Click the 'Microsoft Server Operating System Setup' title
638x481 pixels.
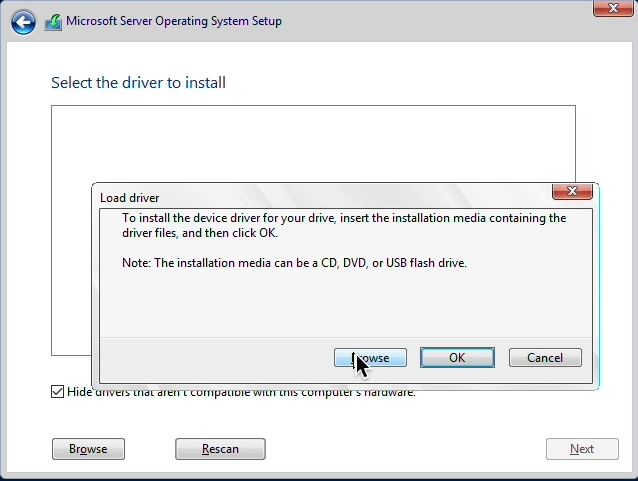[x=174, y=21]
